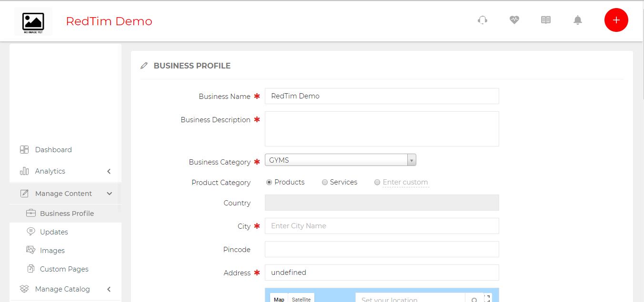Open the book guide icon
This screenshot has height=302, width=644.
(x=546, y=20)
